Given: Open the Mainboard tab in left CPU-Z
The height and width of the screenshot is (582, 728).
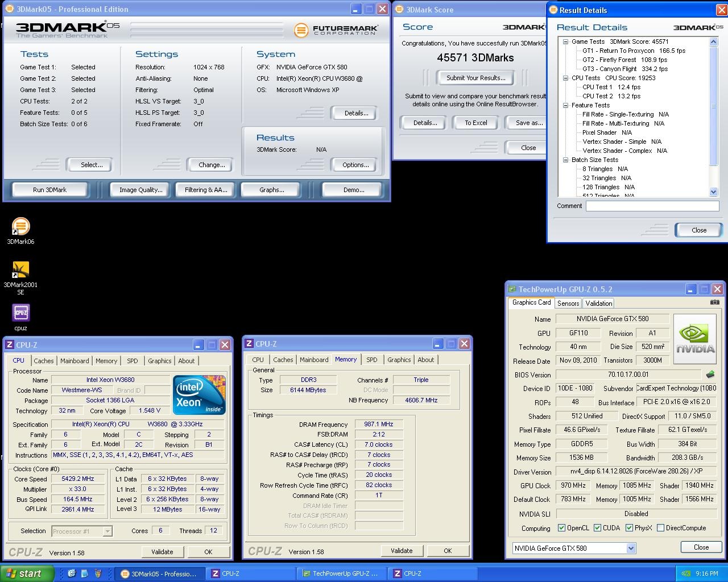Looking at the screenshot, I should [75, 361].
